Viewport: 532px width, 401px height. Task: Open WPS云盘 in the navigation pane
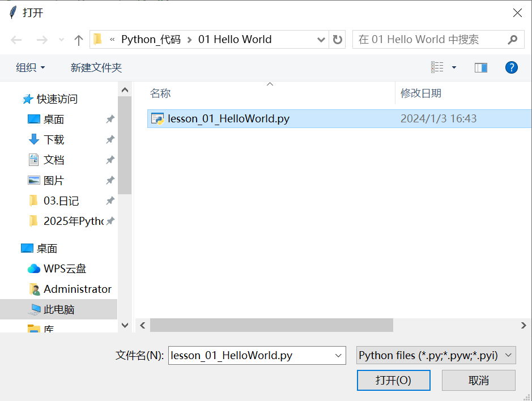(65, 268)
